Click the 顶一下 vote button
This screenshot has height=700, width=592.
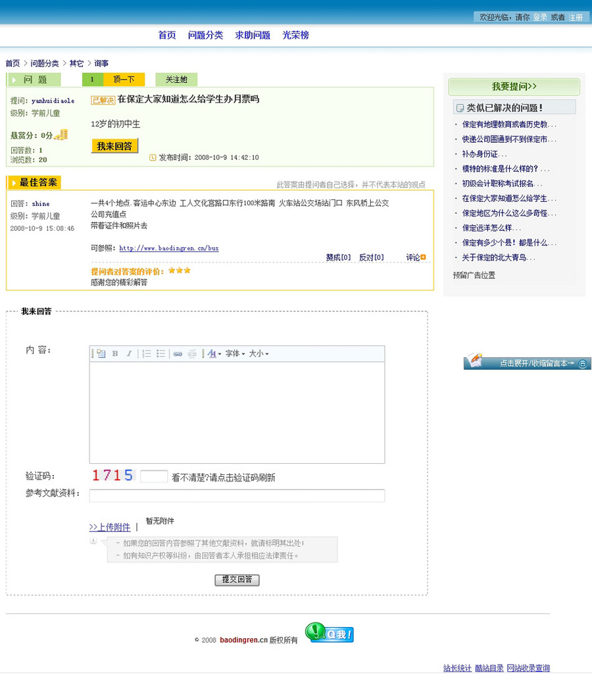click(x=124, y=80)
